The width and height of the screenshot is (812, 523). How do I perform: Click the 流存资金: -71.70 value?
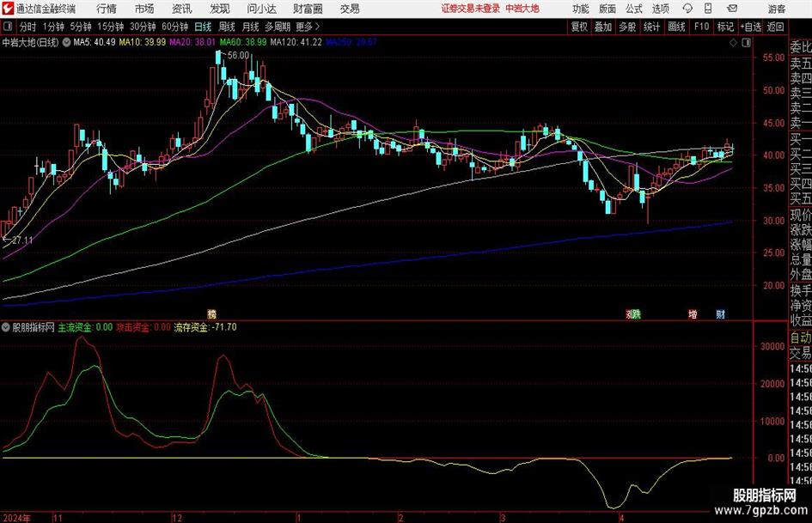click(x=205, y=327)
